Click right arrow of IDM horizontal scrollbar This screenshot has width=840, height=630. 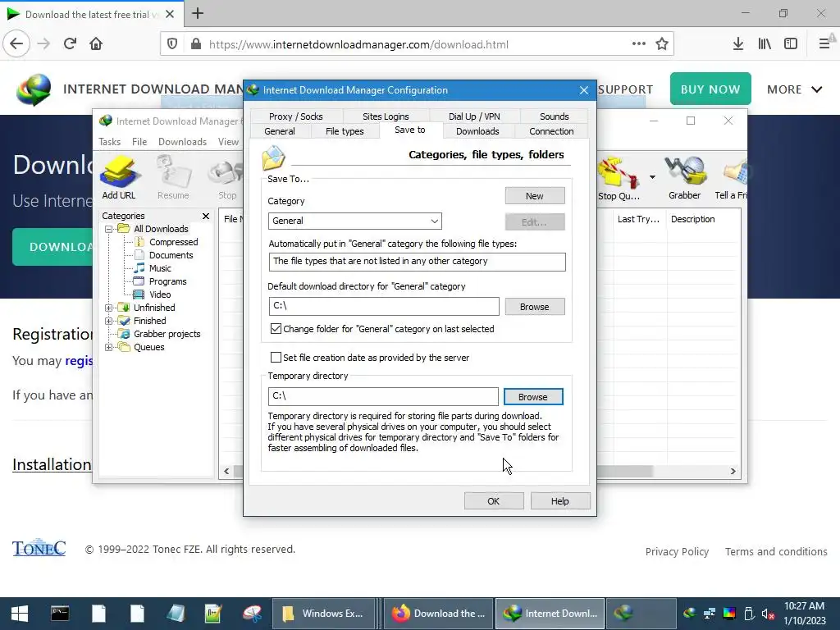pyautogui.click(x=733, y=472)
